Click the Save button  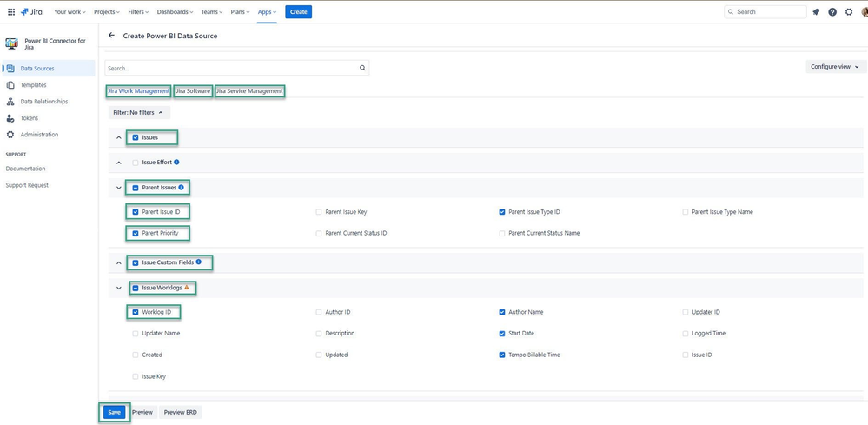tap(115, 412)
